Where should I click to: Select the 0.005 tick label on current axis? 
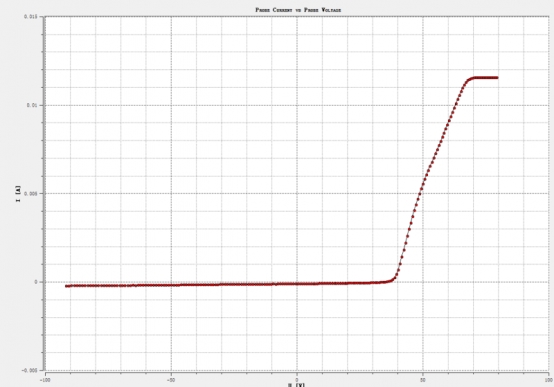(31, 193)
